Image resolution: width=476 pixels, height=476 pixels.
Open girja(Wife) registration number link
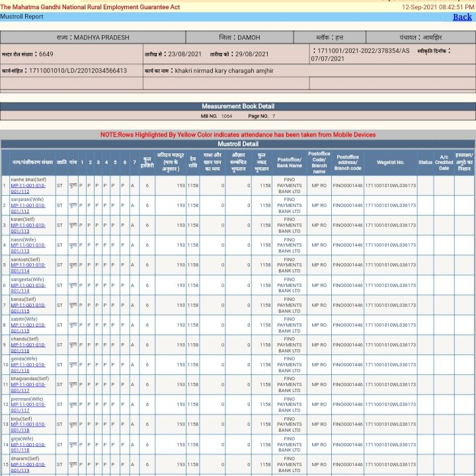pyautogui.click(x=28, y=448)
